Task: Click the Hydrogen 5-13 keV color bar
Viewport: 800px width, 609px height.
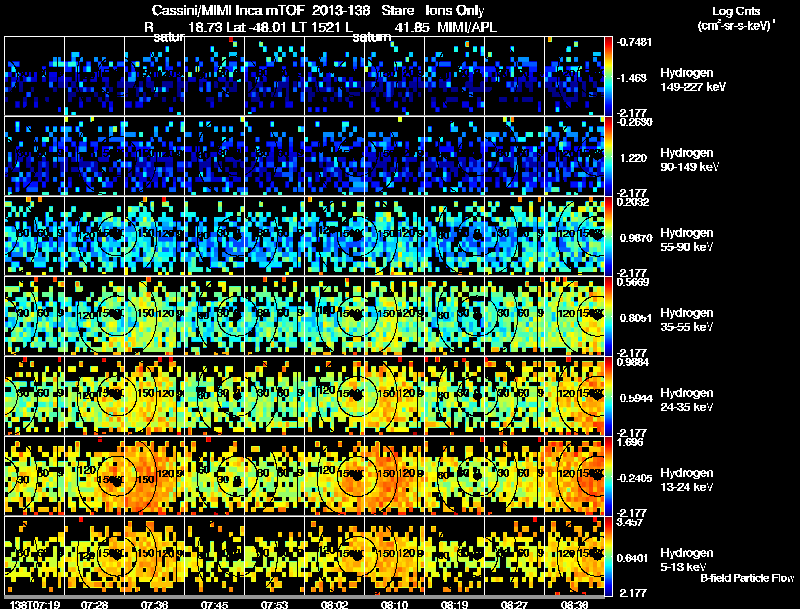Action: 608,556
